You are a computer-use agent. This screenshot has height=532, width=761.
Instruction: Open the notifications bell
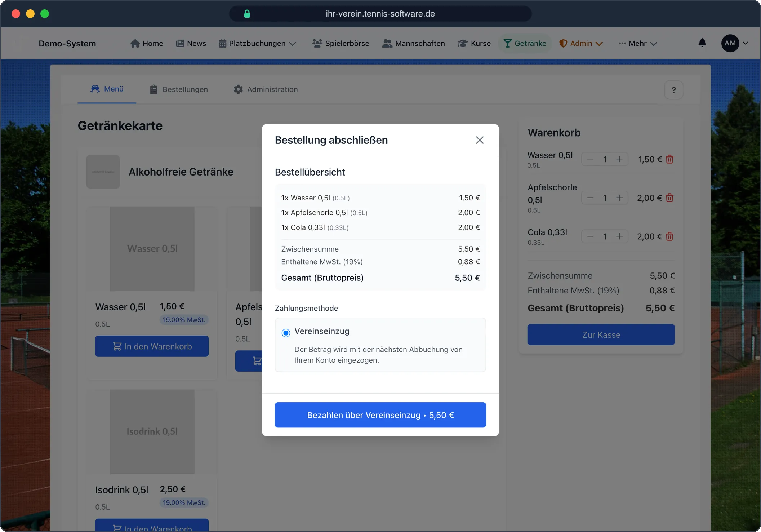click(x=702, y=43)
